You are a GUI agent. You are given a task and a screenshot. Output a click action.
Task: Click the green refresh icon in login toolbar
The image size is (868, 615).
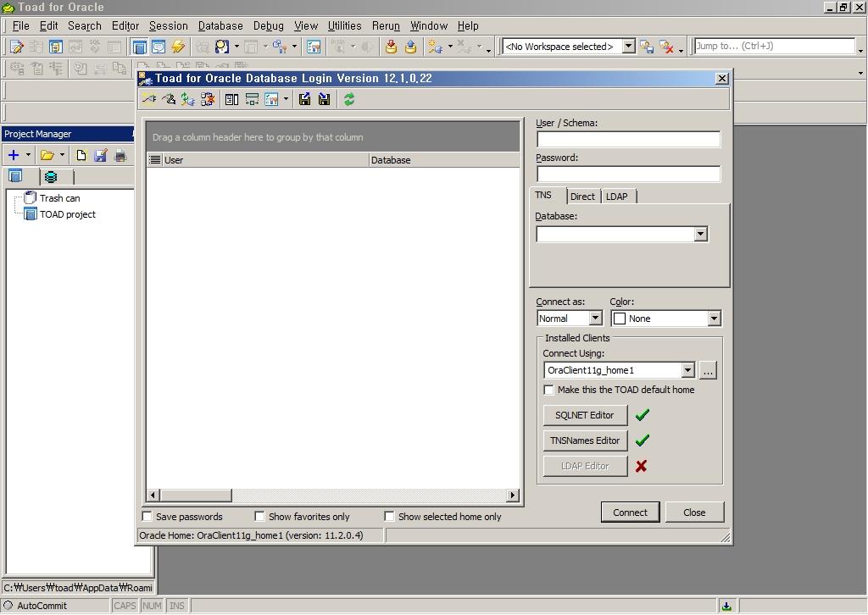point(348,99)
